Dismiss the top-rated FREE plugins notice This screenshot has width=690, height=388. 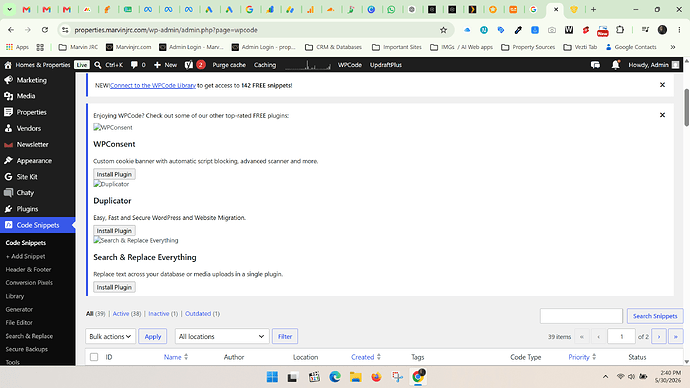tap(662, 115)
